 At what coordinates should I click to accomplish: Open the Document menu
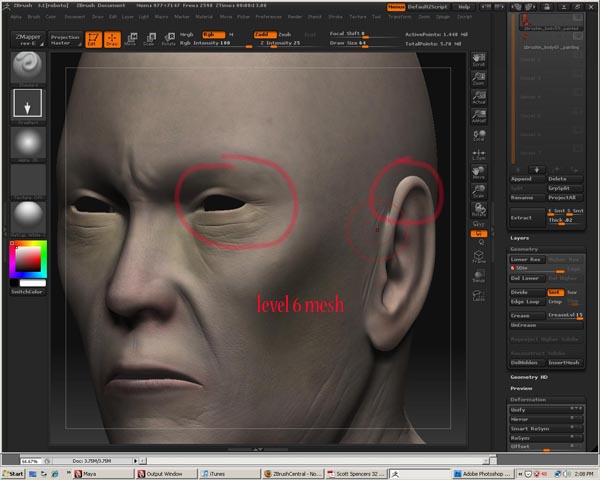[75, 17]
